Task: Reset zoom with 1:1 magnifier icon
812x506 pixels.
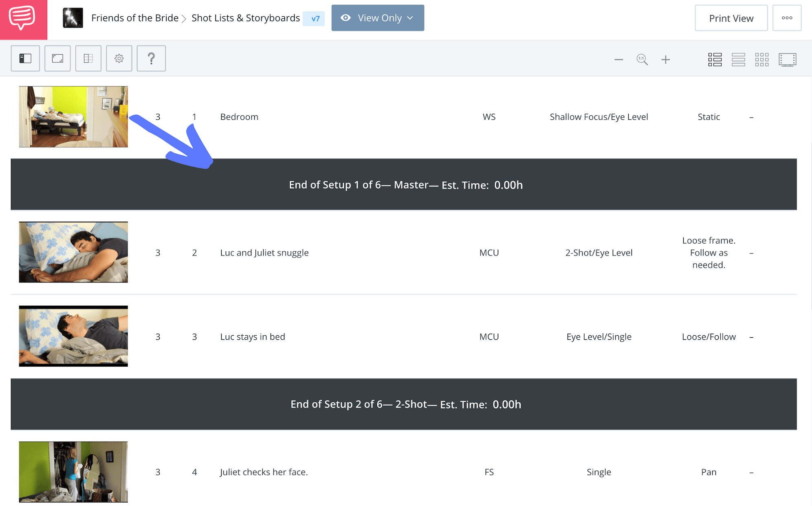Action: pyautogui.click(x=642, y=60)
